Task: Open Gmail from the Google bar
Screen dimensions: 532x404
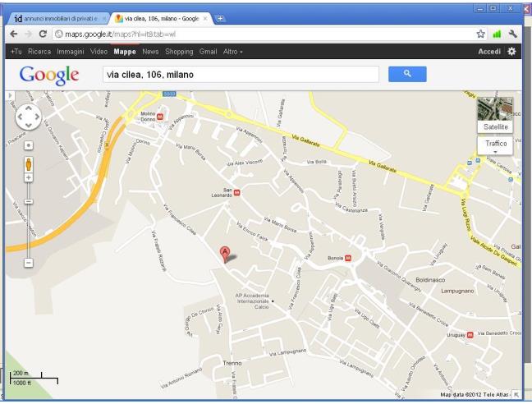Action: pyautogui.click(x=208, y=51)
